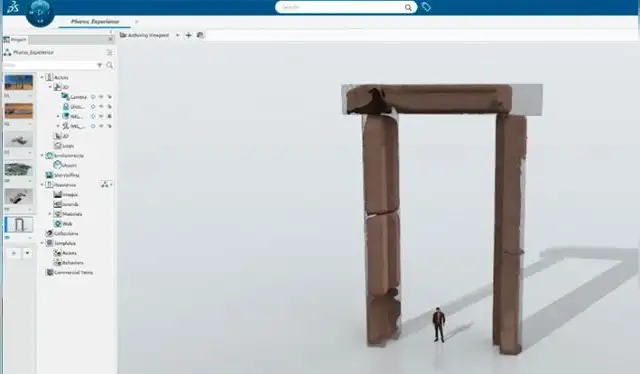Viewport: 640px width, 374px height.
Task: Click the compass play button
Action: click(40, 12)
